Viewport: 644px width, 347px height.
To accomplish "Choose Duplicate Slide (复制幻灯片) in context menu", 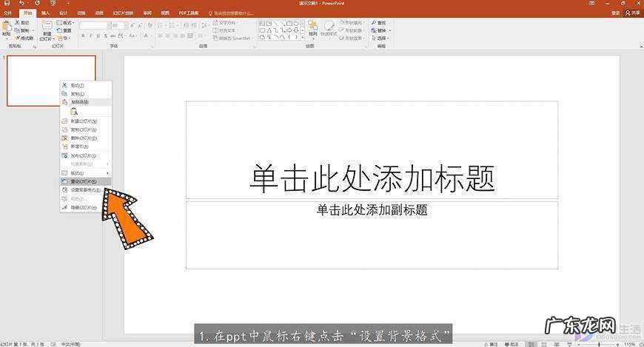I will coord(85,129).
